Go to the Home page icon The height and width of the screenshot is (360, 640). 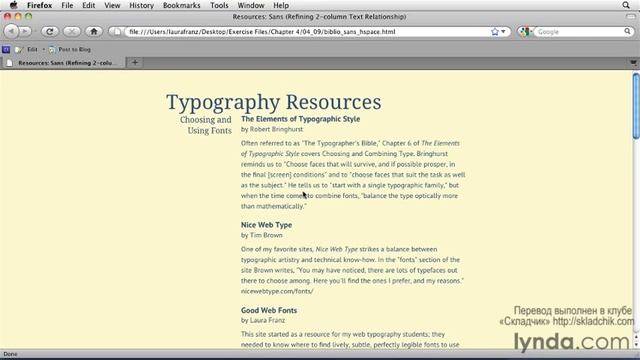pos(93,31)
